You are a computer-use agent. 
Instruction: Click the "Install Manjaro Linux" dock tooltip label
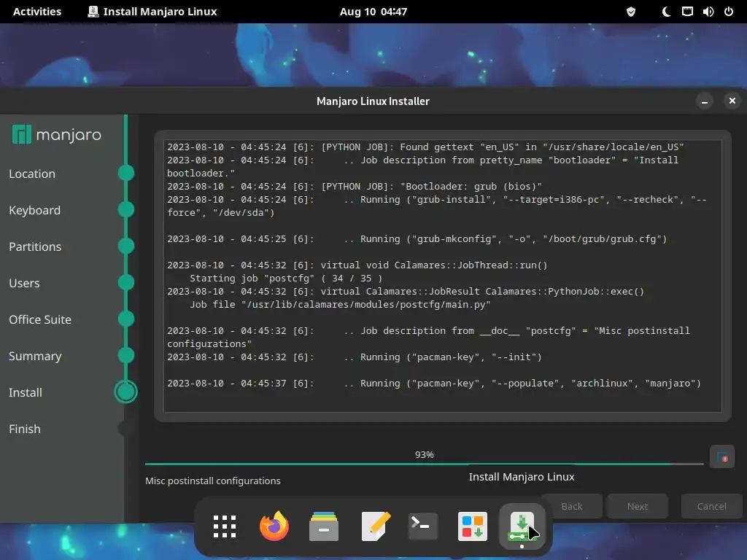(522, 477)
